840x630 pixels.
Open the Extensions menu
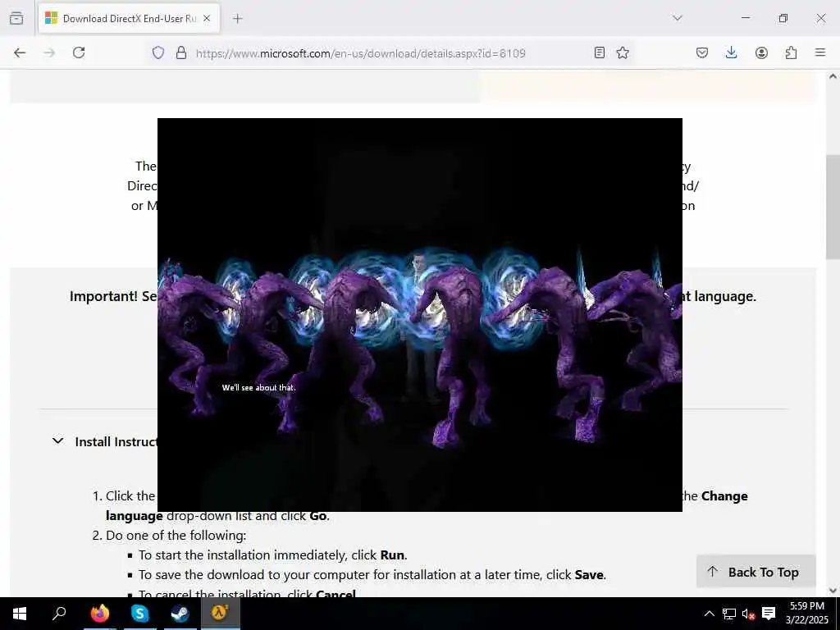[x=791, y=52]
